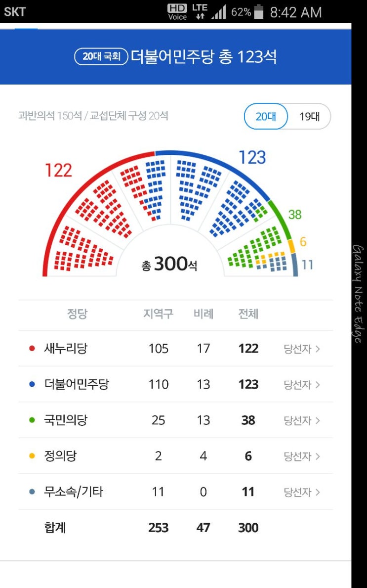Open 당선자 list for 더불어민주당
The height and width of the screenshot is (588, 367).
[302, 384]
